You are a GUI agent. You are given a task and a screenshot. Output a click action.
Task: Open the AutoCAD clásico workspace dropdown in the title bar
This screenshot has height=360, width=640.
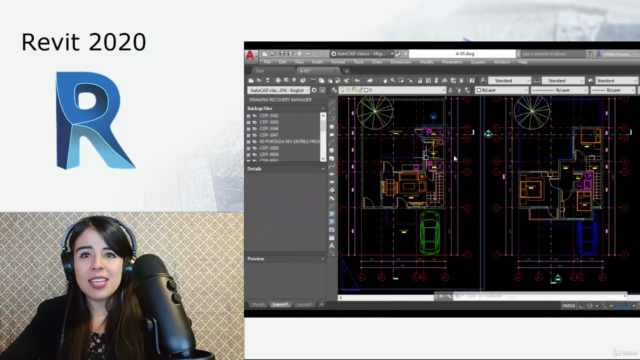pyautogui.click(x=362, y=54)
